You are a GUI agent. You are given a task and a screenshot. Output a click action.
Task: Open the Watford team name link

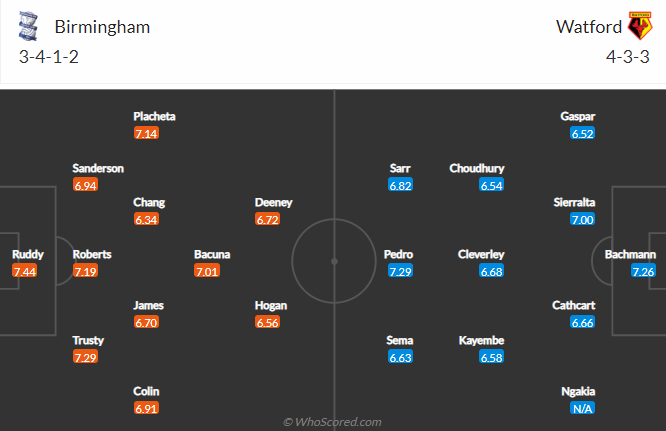[x=585, y=27]
